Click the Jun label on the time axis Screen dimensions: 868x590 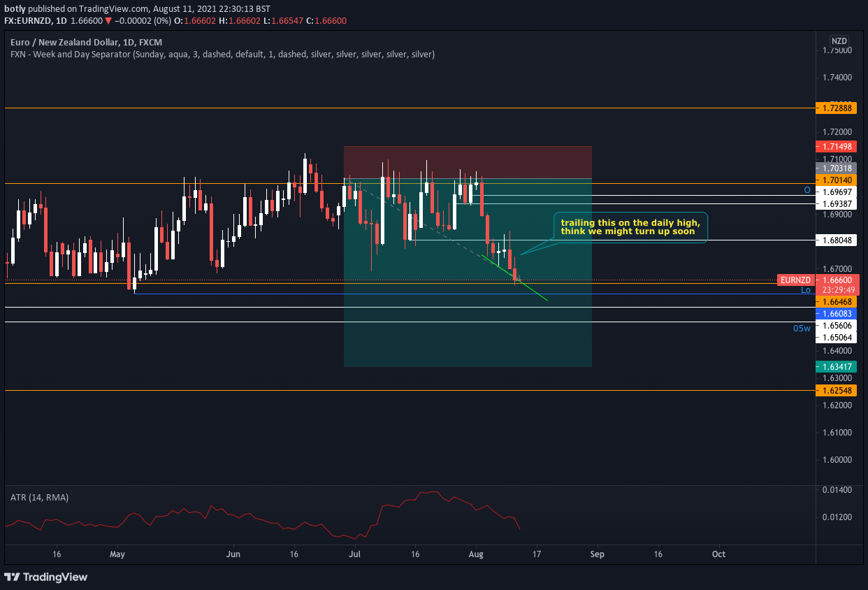point(233,554)
